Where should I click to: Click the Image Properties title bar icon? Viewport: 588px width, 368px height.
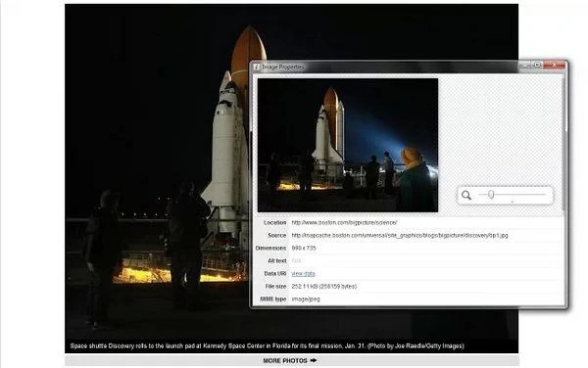coord(257,67)
